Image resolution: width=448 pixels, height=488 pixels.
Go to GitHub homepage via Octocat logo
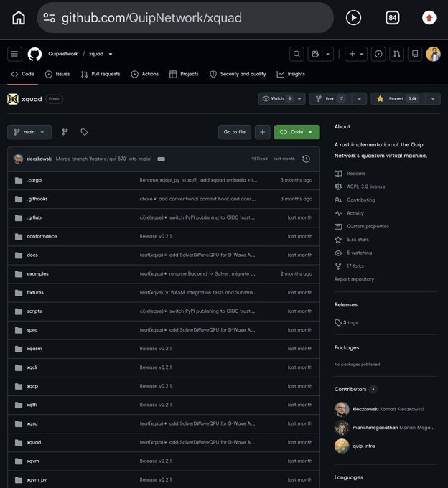coord(34,54)
